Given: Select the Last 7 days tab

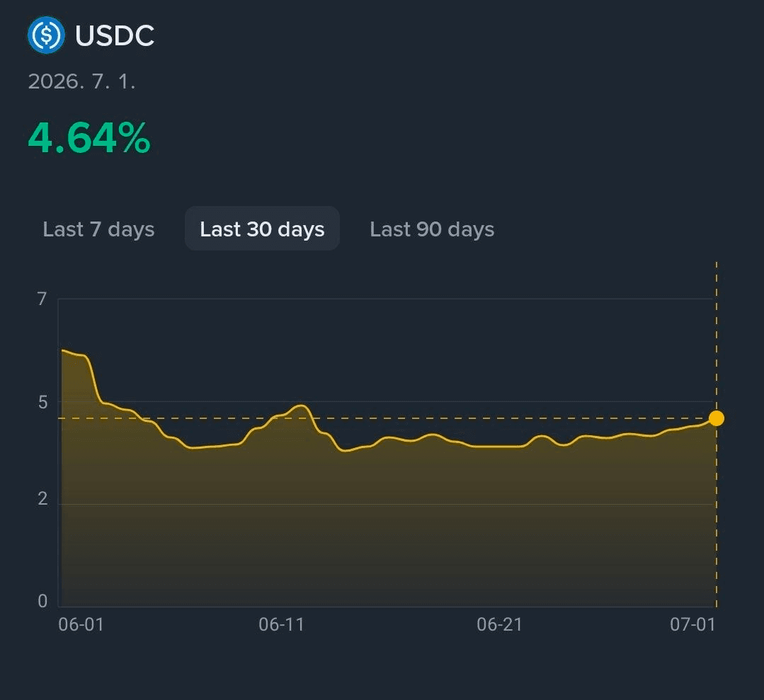Looking at the screenshot, I should point(98,229).
